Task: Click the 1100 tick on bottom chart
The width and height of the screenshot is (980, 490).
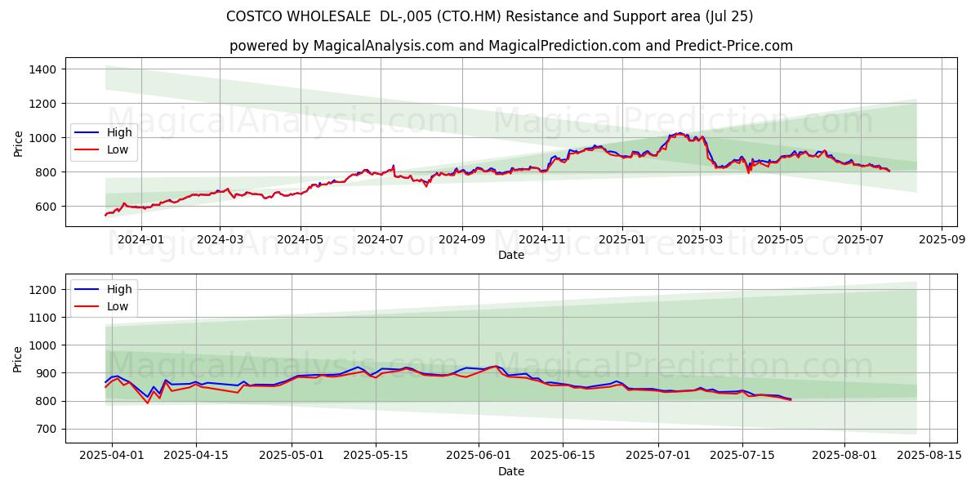Action: click(42, 318)
